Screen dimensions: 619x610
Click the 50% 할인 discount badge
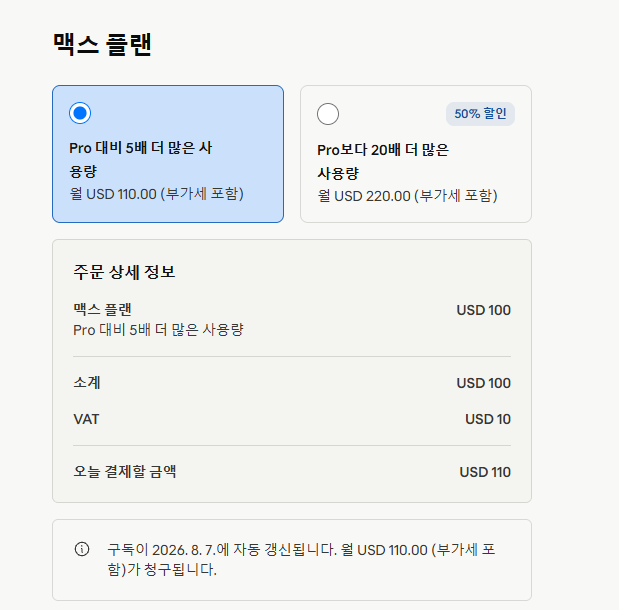pos(480,114)
